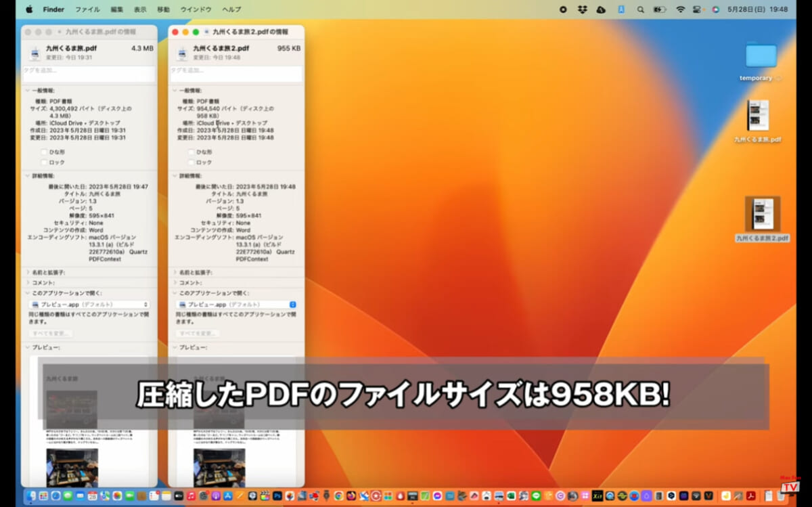Open the 編集 menu
This screenshot has width=812, height=507.
117,9
